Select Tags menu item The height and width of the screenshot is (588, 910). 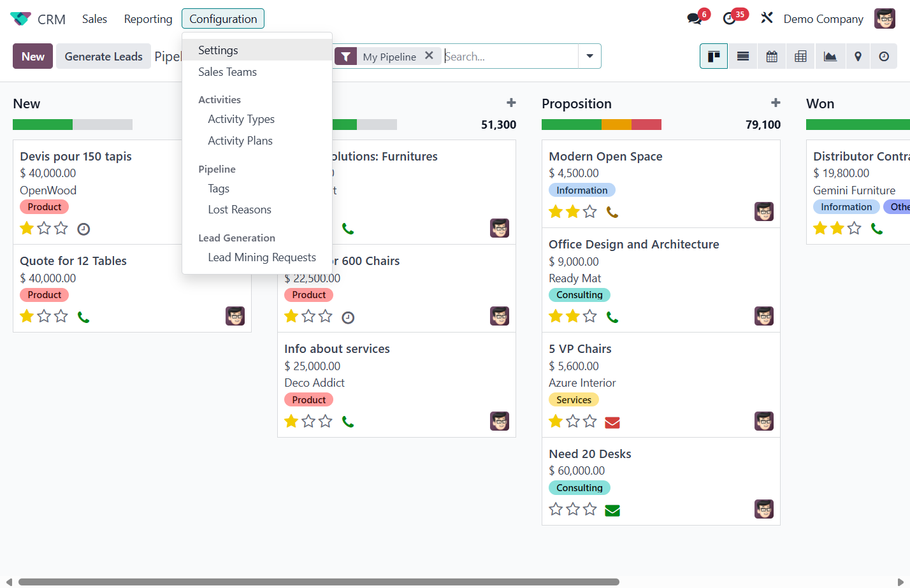[x=257, y=189]
